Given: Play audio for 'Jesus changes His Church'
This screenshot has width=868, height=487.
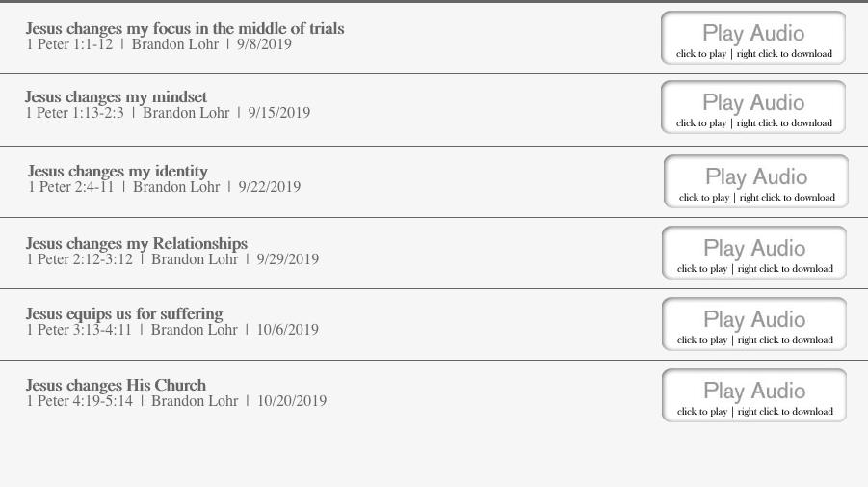Looking at the screenshot, I should click(x=754, y=395).
